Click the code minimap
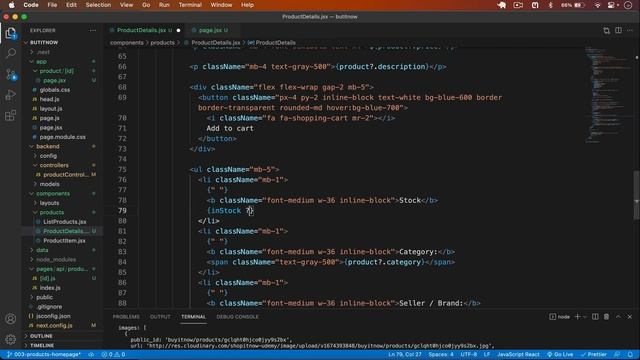This screenshot has height=360, width=640. click(x=608, y=94)
